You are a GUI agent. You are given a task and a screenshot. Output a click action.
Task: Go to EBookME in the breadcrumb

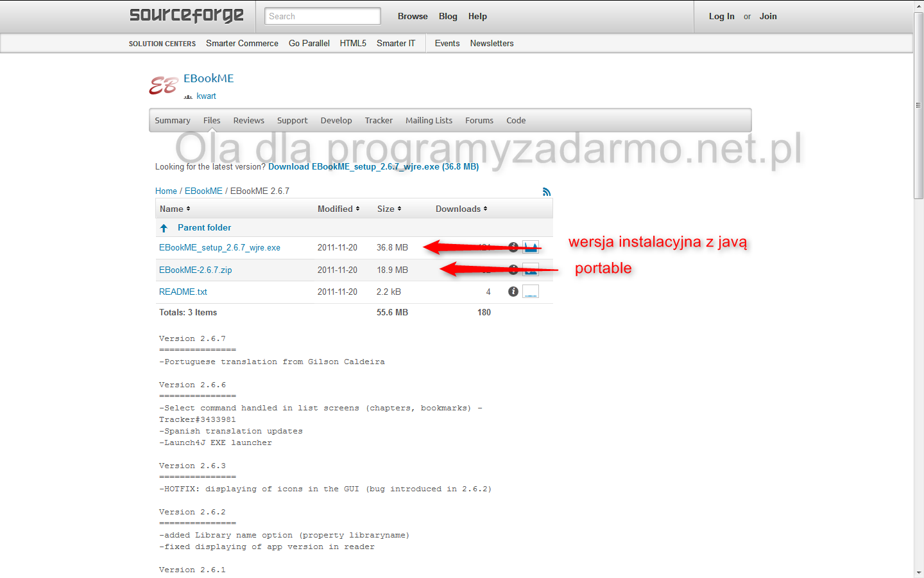203,191
